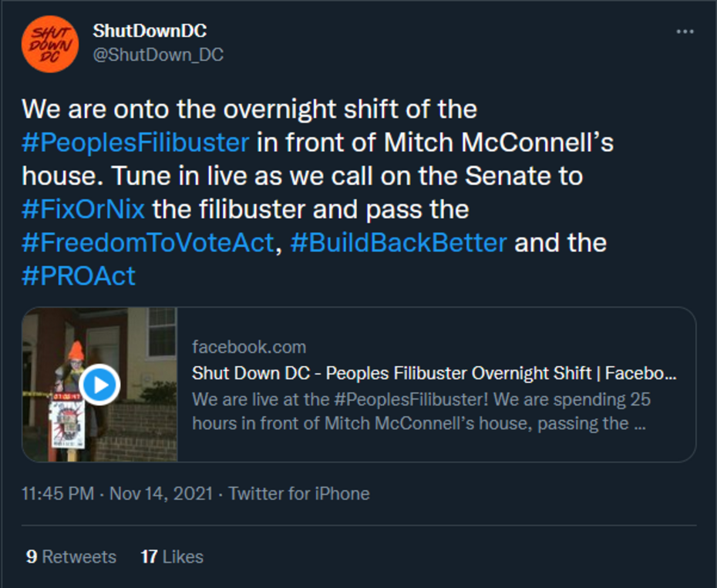The width and height of the screenshot is (717, 588).
Task: Select the #BuildBackBetter hashtag
Action: click(399, 243)
